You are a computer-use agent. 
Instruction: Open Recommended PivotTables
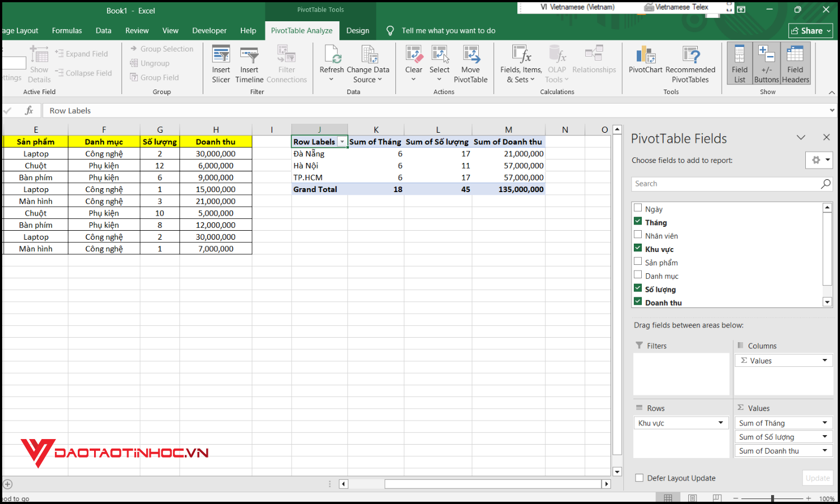coord(690,63)
